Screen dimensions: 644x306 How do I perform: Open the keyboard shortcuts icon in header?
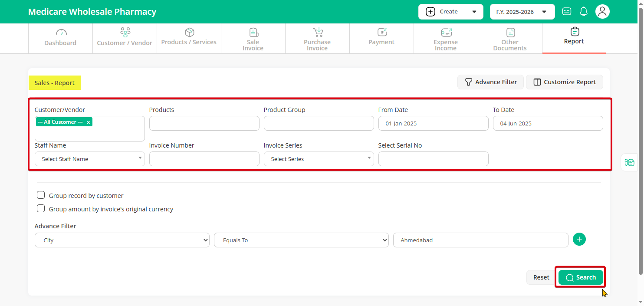click(567, 12)
